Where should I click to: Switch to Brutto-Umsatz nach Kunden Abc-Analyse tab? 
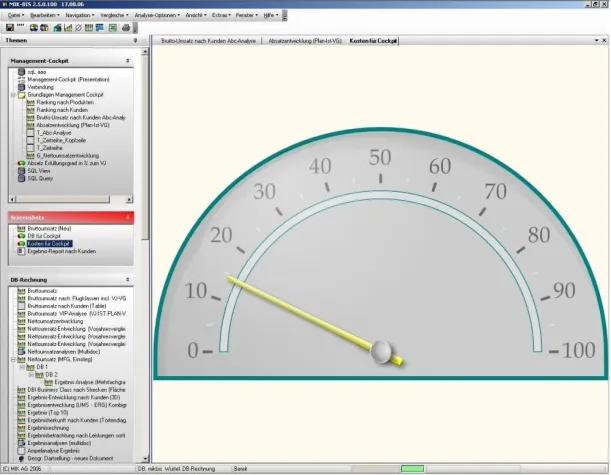coord(206,41)
